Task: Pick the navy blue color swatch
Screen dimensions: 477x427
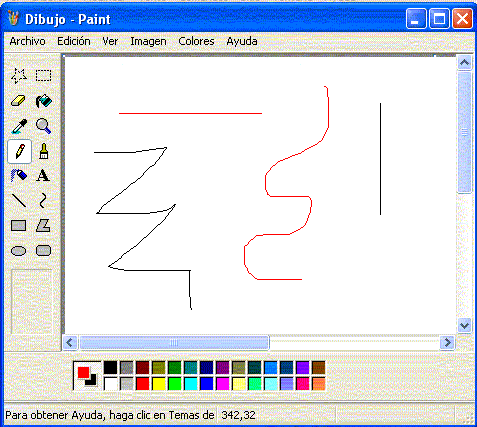Action: coord(207,368)
